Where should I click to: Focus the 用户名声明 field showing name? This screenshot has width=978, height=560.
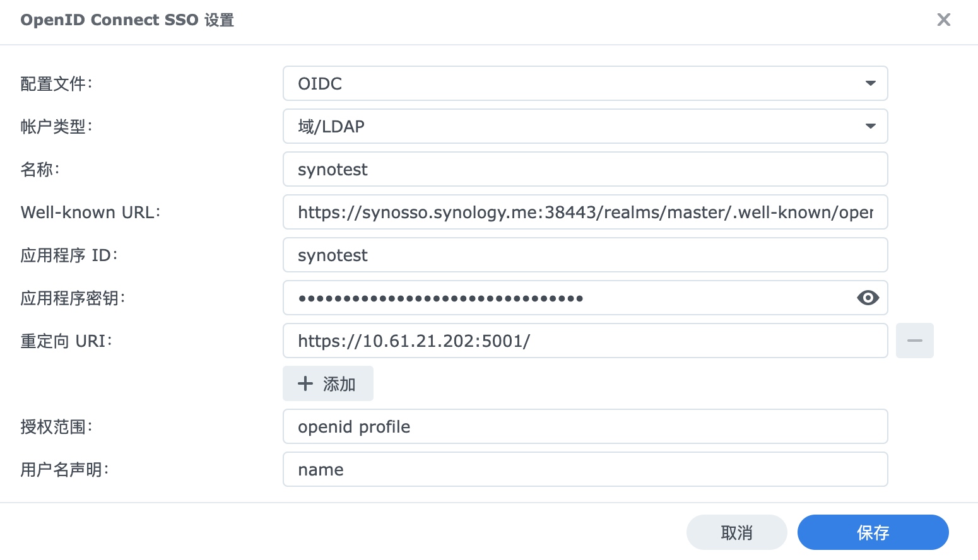(x=586, y=469)
